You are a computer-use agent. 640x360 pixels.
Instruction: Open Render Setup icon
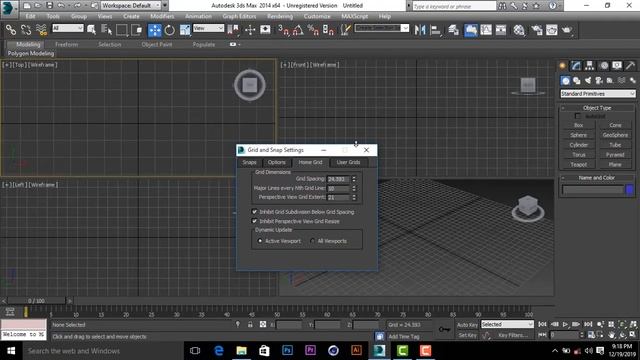[x=537, y=30]
